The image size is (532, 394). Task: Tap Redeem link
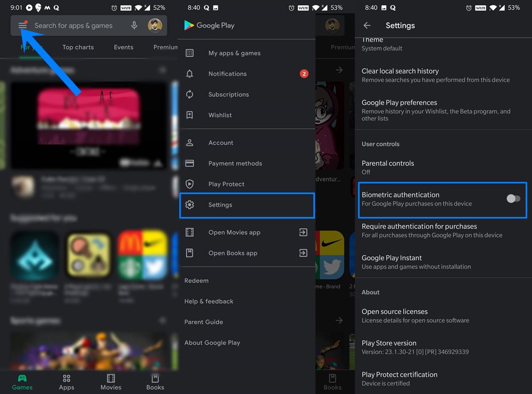(x=196, y=281)
